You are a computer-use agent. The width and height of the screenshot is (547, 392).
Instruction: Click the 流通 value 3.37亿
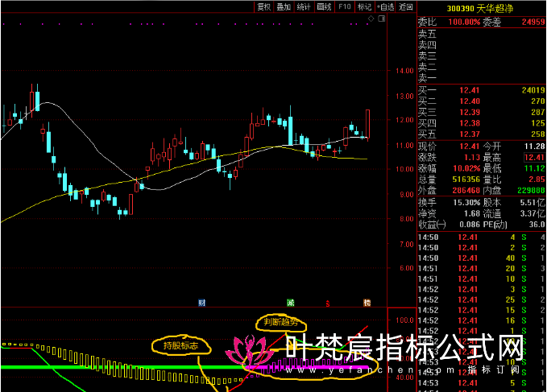[x=532, y=213]
